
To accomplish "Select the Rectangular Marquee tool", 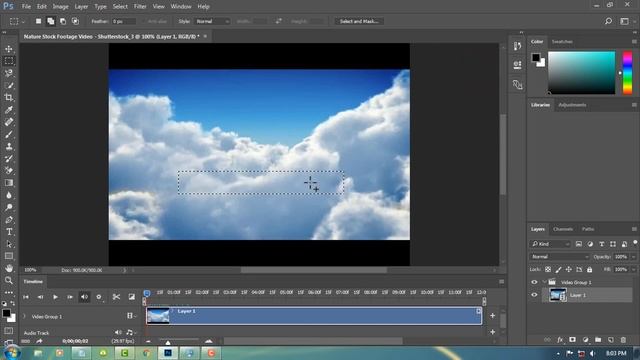I will [9, 61].
